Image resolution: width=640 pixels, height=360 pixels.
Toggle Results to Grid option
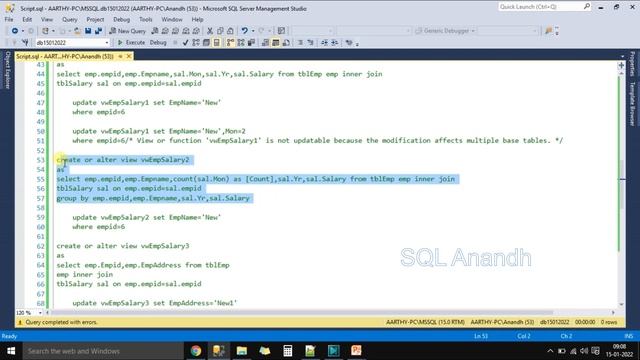coord(276,42)
